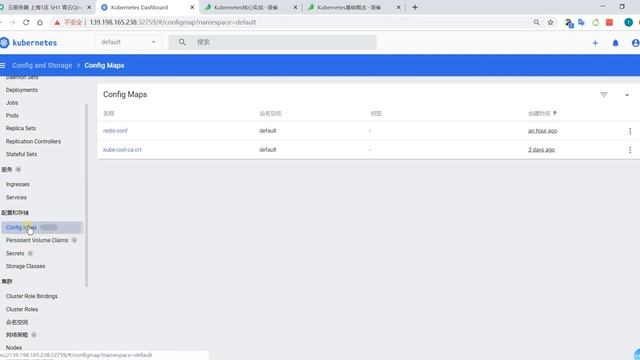Close the Kubernetes Dashboard tab

192,7
